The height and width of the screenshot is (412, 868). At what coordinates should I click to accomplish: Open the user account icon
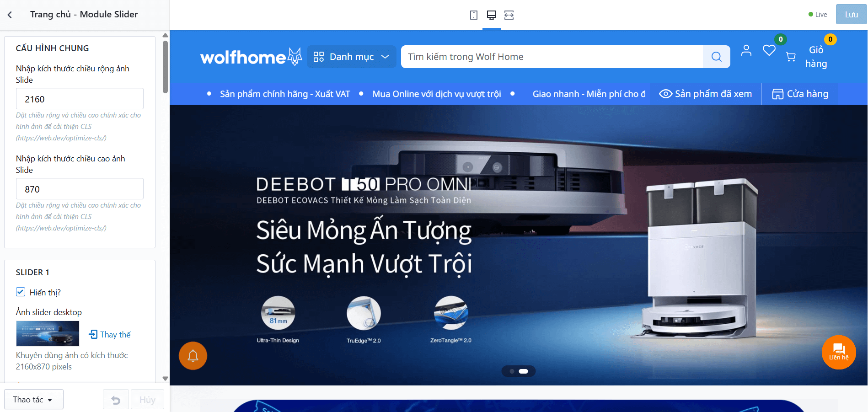click(x=746, y=50)
